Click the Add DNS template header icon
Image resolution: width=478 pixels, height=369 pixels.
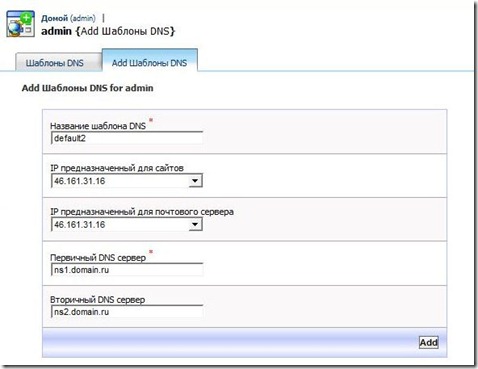pyautogui.click(x=20, y=24)
